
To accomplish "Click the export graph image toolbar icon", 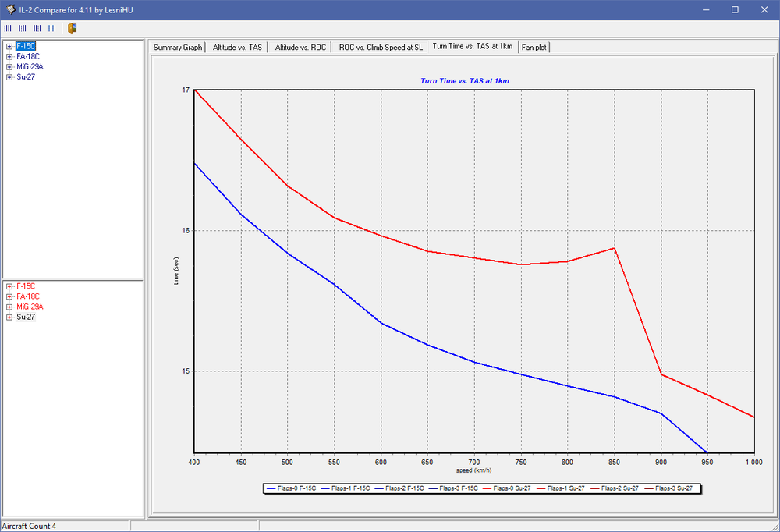I will click(71, 28).
